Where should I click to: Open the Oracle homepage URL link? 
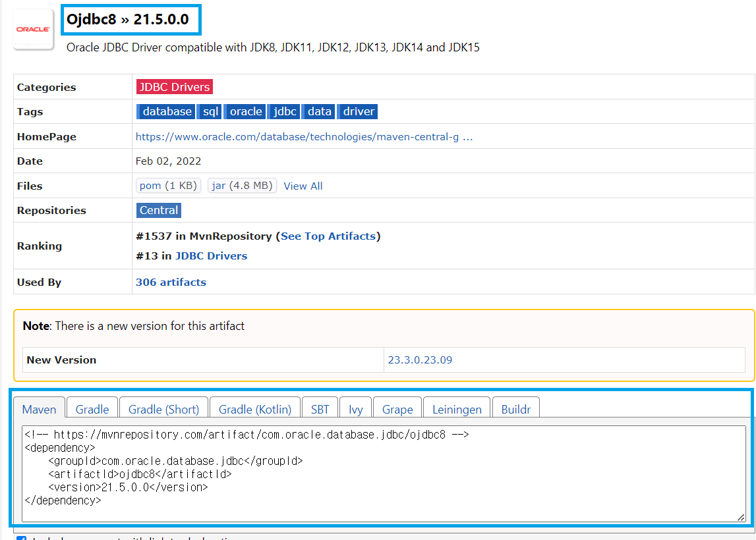point(304,137)
